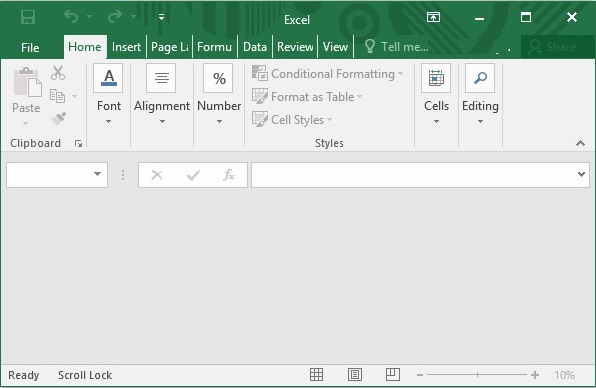Expand the Editing group
Image resolution: width=596 pixels, height=388 pixels.
point(480,94)
